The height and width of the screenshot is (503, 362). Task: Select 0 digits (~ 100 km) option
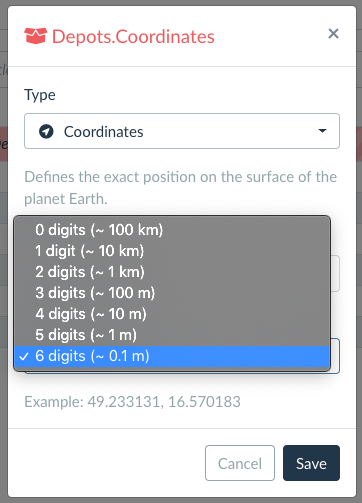[x=172, y=230]
